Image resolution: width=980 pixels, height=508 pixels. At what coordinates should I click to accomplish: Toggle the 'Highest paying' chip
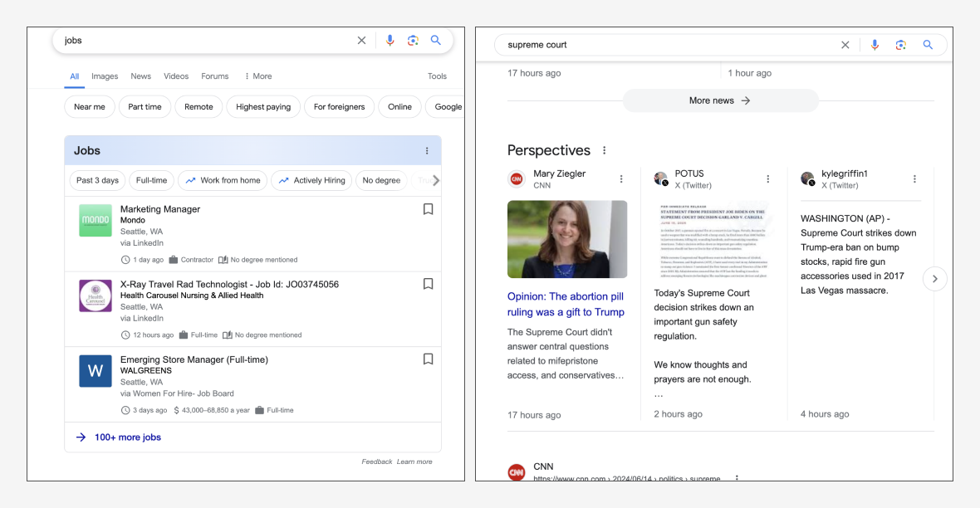[x=263, y=107]
